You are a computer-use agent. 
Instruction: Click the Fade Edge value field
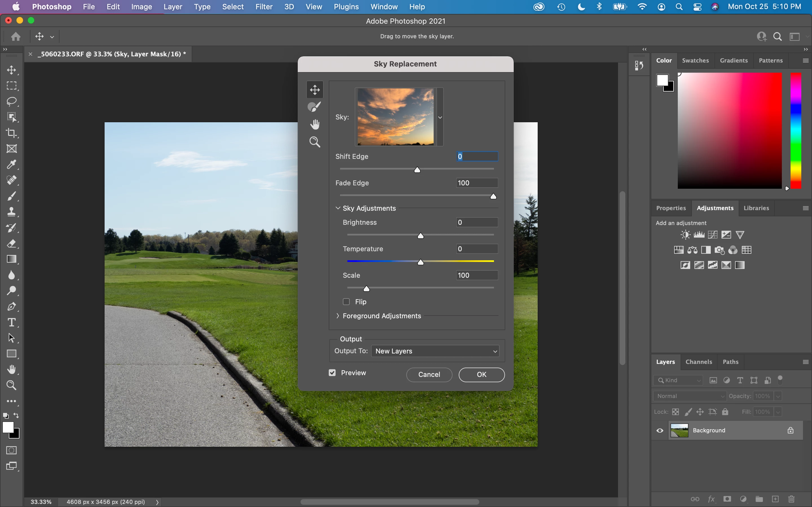477,183
